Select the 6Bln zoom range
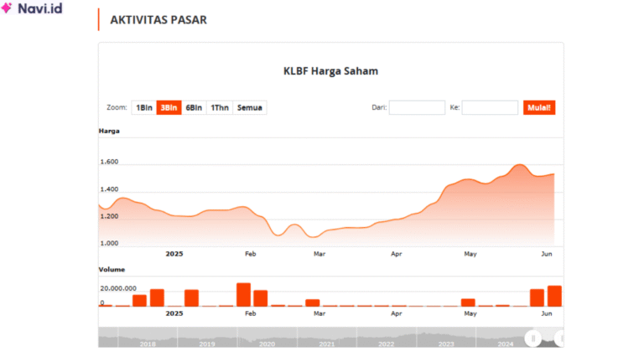 (x=194, y=107)
